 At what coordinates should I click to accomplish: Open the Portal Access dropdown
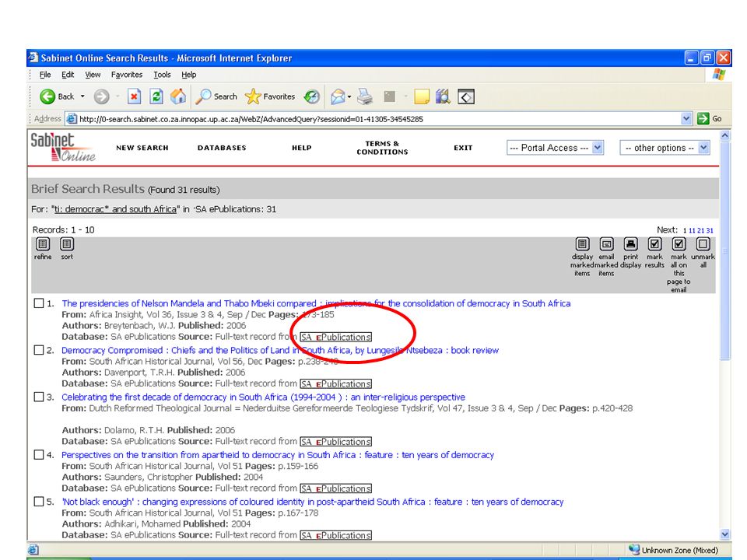(555, 148)
